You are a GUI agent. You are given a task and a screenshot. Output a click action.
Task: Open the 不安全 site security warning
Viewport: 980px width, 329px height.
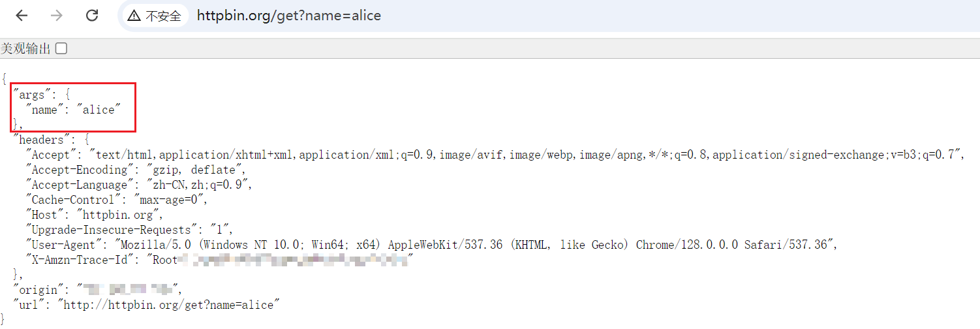click(155, 16)
